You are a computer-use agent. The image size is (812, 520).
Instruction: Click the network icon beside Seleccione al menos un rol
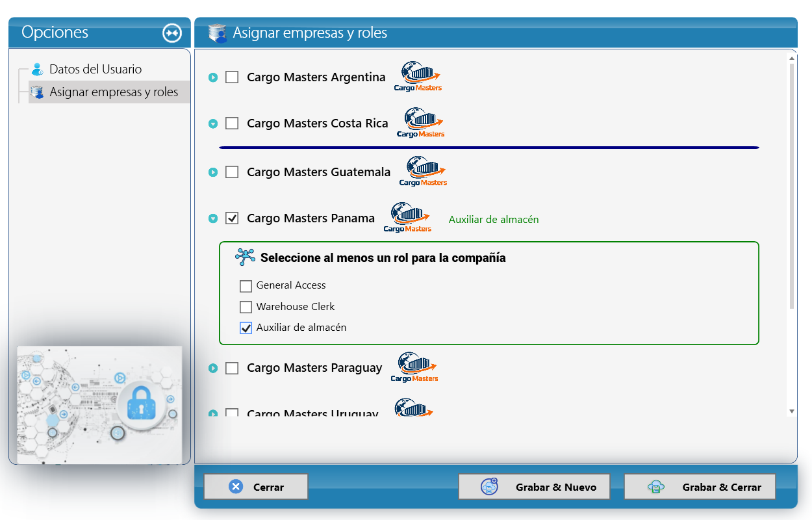click(x=245, y=257)
